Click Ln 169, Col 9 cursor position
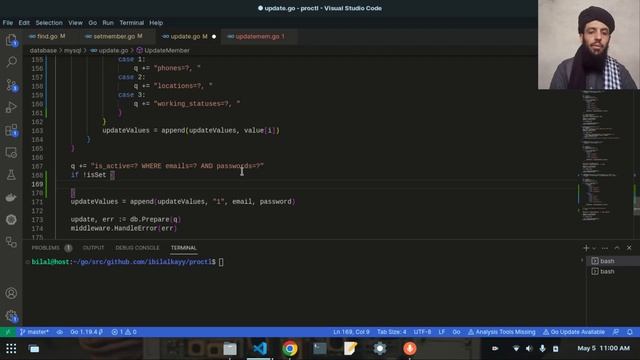 pyautogui.click(x=351, y=332)
